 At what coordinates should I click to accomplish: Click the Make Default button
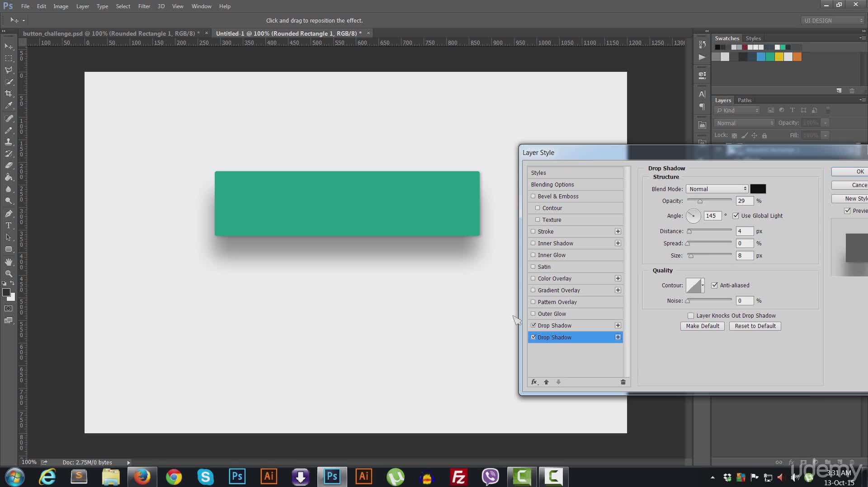click(x=702, y=326)
